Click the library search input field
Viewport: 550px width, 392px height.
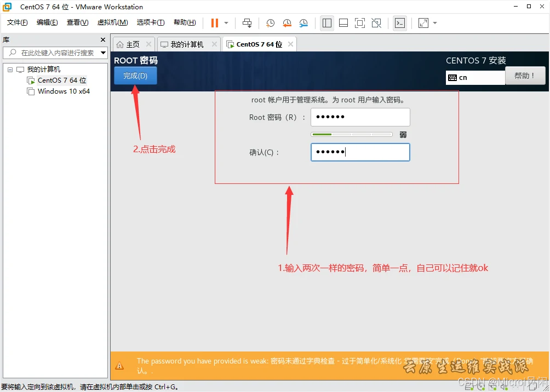(x=55, y=53)
